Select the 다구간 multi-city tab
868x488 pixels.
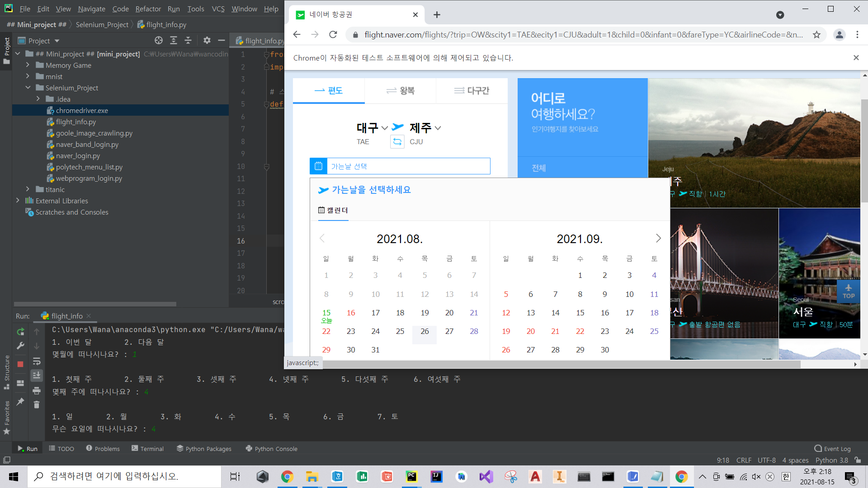click(x=472, y=91)
